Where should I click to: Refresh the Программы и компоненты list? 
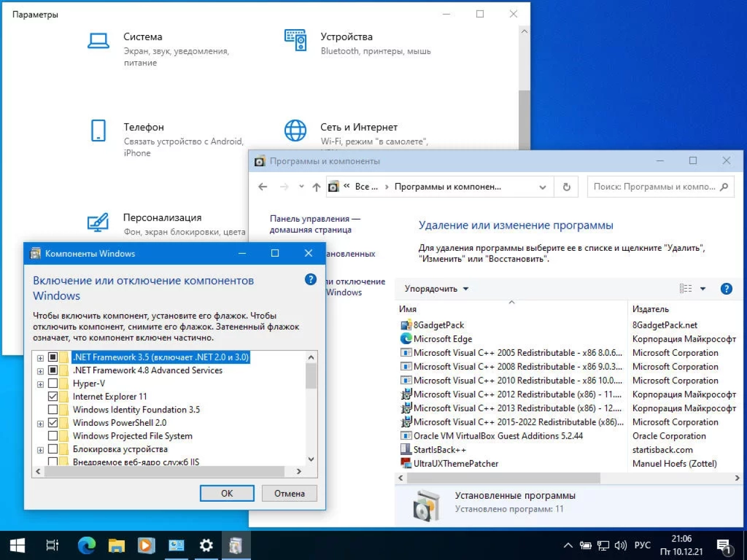(566, 187)
